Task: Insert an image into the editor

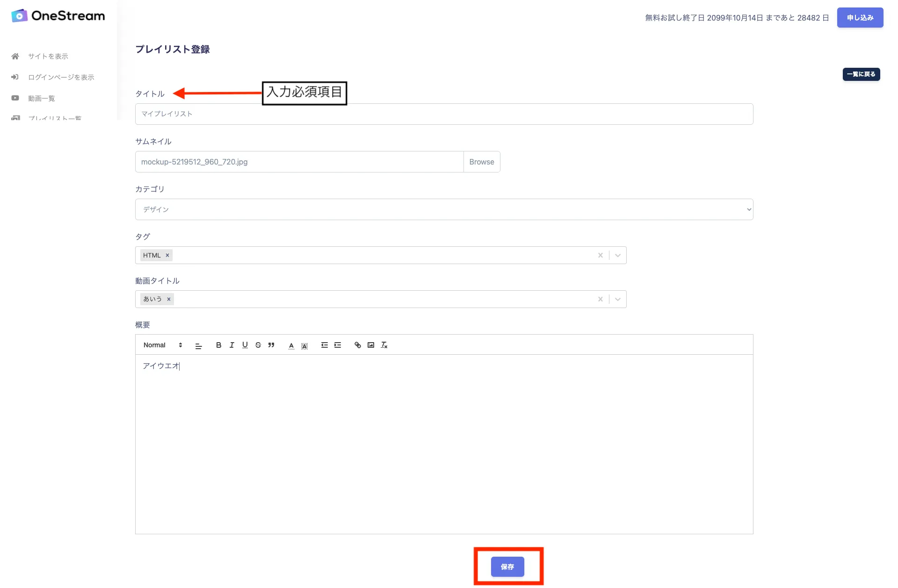Action: coord(370,345)
